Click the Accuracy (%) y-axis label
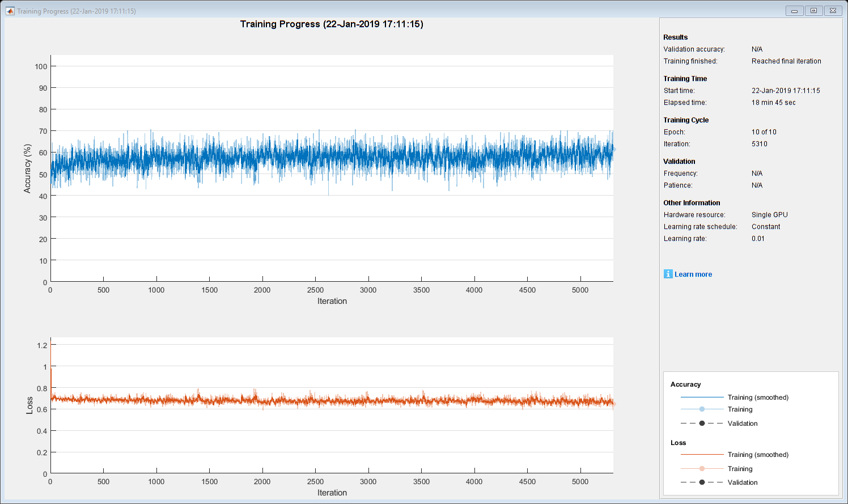This screenshot has width=848, height=504. [27, 168]
